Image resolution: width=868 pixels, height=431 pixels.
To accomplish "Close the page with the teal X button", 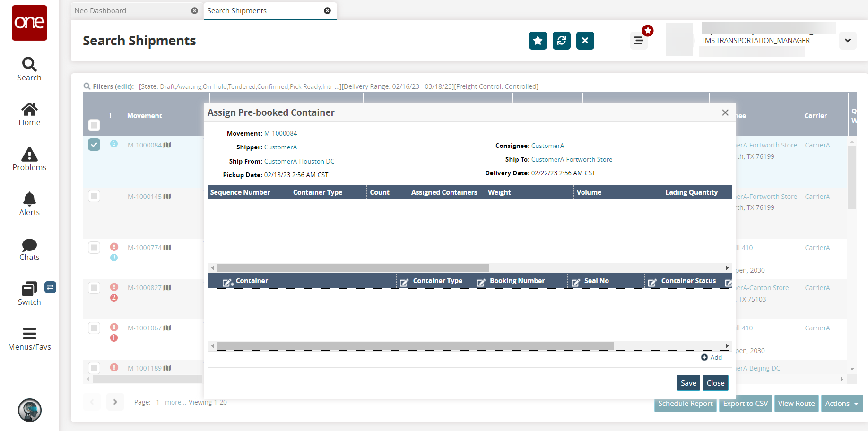I will [585, 41].
